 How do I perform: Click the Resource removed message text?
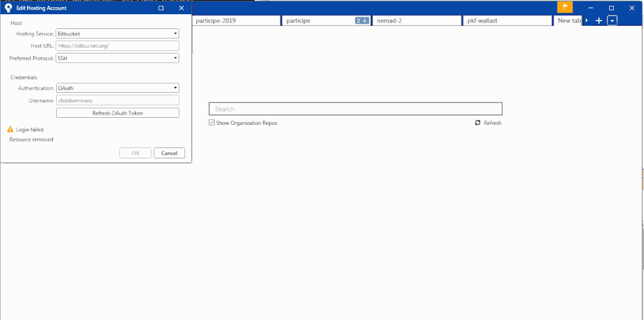pyautogui.click(x=31, y=140)
